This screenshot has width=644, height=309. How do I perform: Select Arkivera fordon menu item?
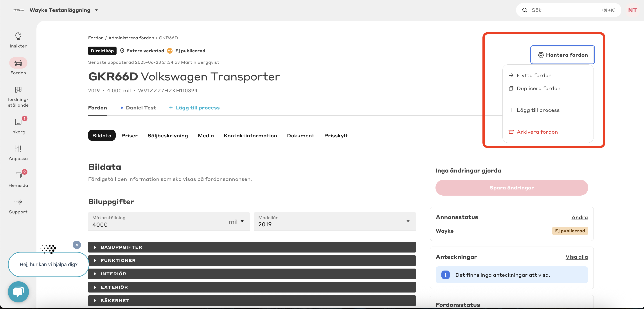point(548,132)
